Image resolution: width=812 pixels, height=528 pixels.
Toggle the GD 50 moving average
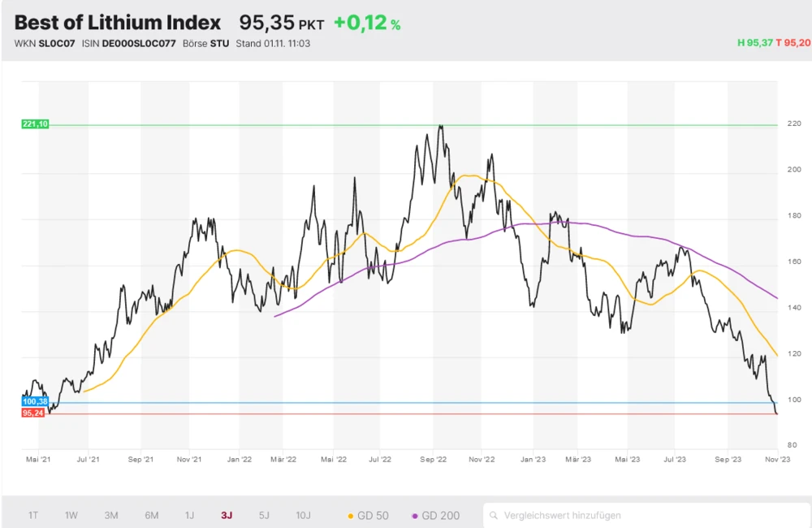tap(368, 515)
